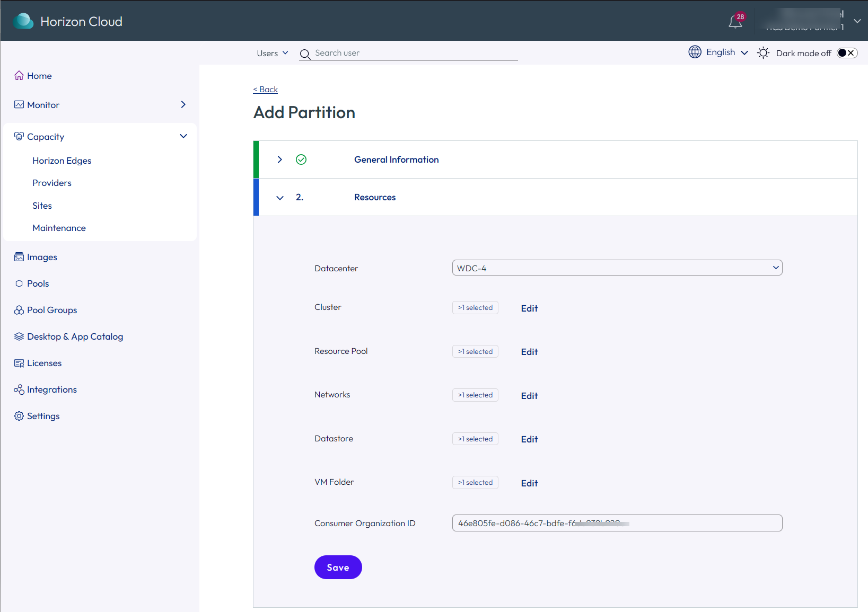This screenshot has width=868, height=612.
Task: Open Sites in sidebar
Action: [42, 206]
